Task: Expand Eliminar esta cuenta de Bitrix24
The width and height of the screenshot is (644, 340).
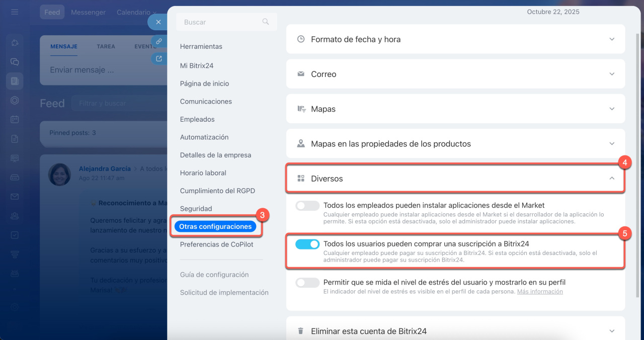Action: [612, 331]
